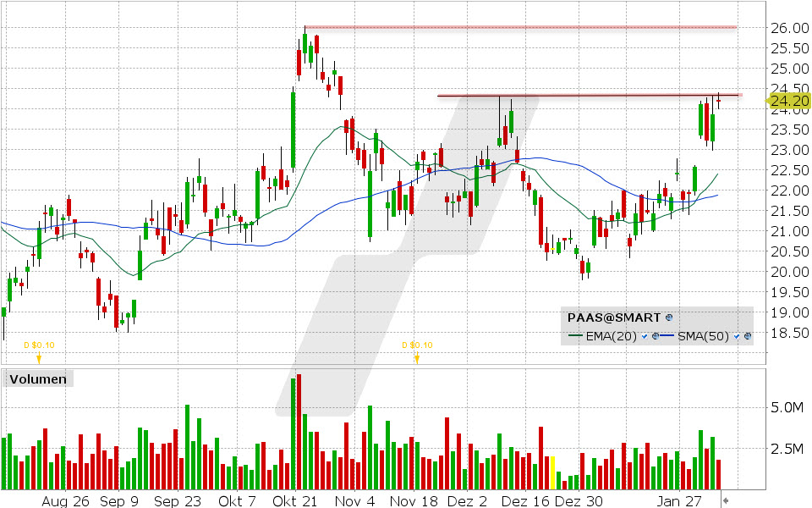The width and height of the screenshot is (812, 508).
Task: Click the Dez 2 date label
Action: pyautogui.click(x=467, y=501)
